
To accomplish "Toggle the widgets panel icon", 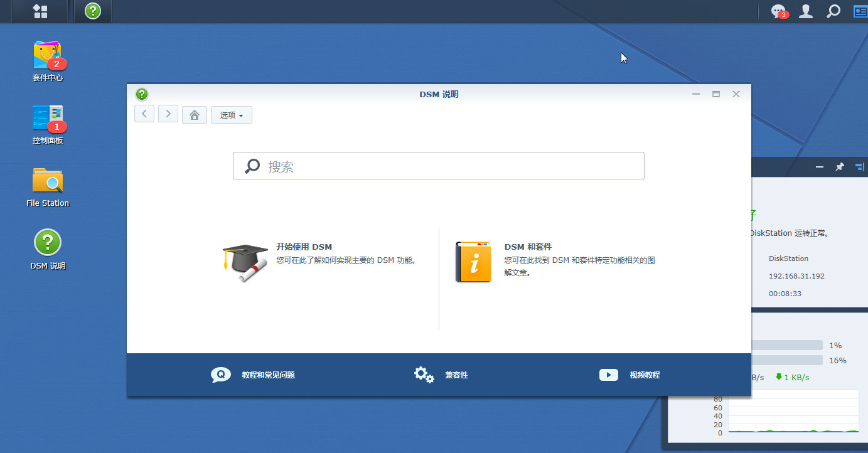I will [859, 11].
